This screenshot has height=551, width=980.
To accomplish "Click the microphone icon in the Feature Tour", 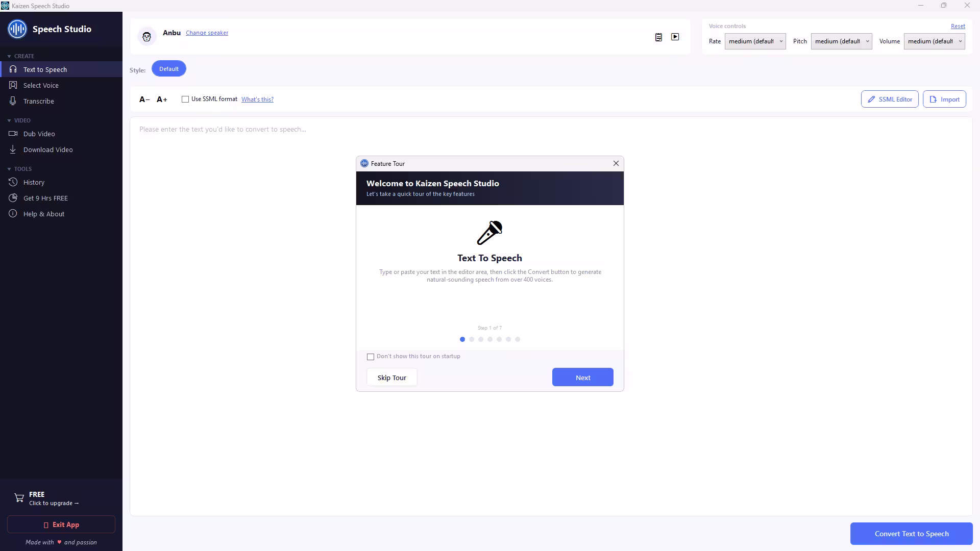I will [x=489, y=233].
